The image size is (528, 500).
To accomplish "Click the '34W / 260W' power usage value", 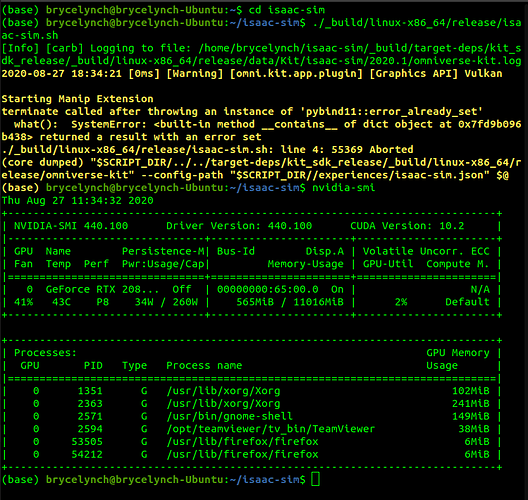I will 166,302.
